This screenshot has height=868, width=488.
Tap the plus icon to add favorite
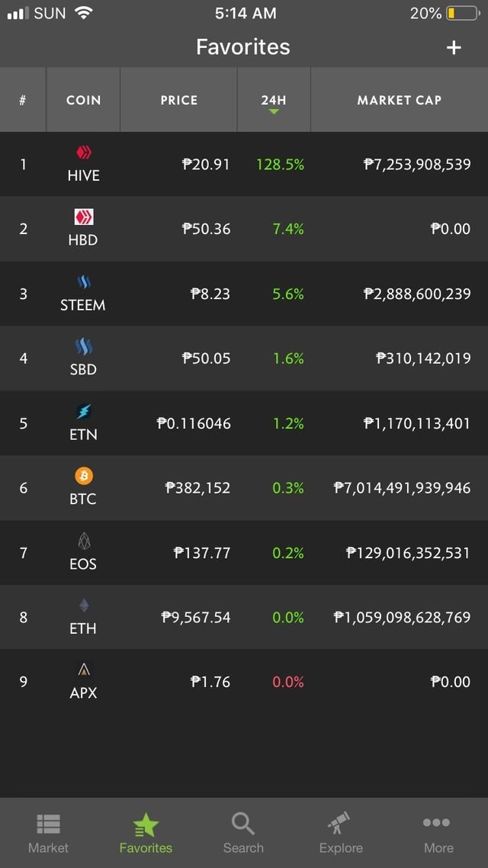pyautogui.click(x=454, y=47)
